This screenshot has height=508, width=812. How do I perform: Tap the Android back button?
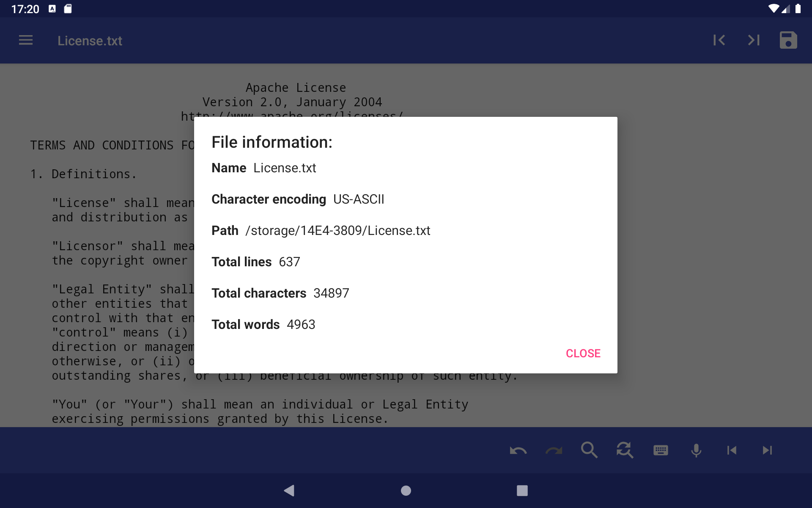tap(289, 491)
